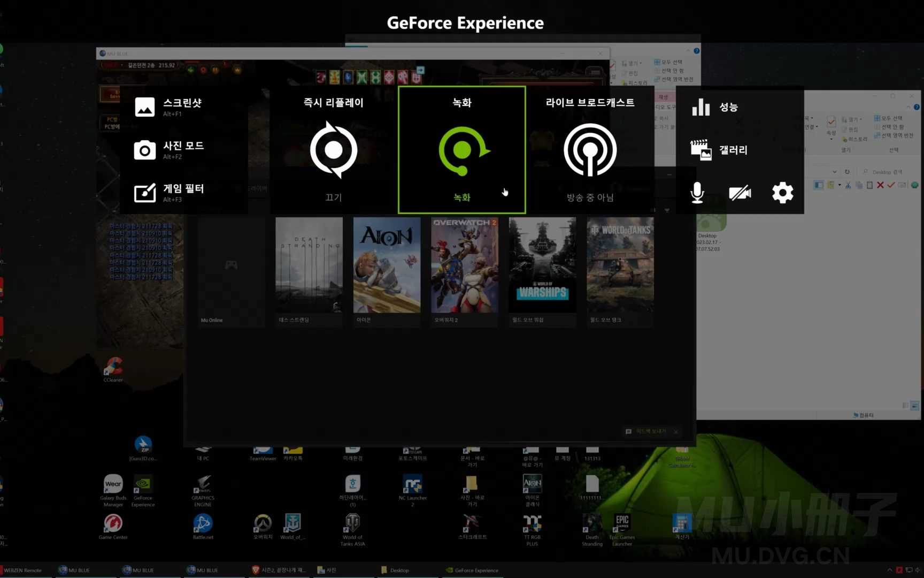Open the 갤러리 gallery
Viewport: 924px width, 578px height.
[x=719, y=150]
